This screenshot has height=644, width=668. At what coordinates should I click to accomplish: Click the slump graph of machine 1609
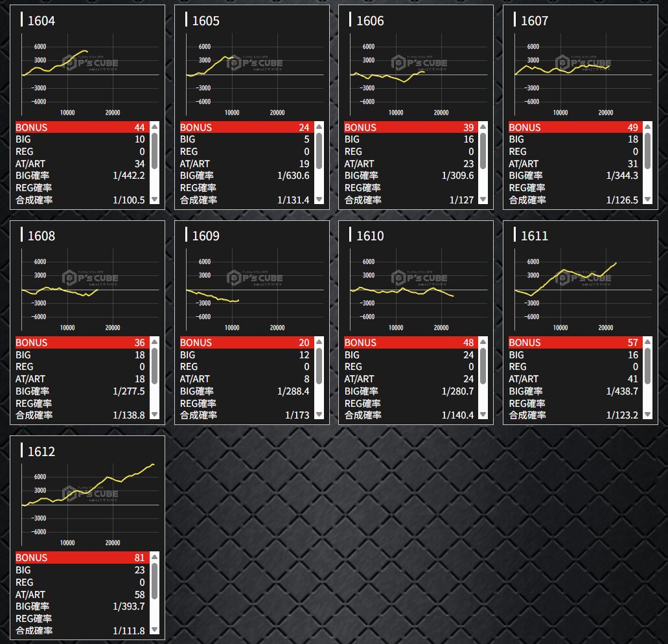[x=255, y=290]
